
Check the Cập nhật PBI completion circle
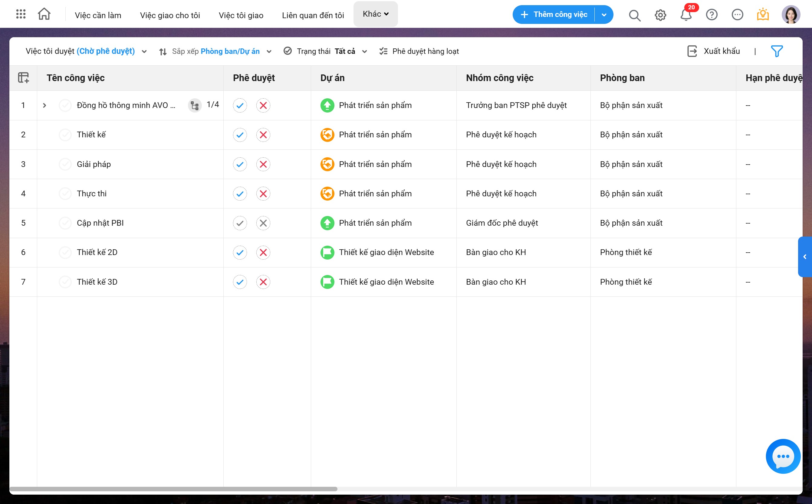pos(65,223)
